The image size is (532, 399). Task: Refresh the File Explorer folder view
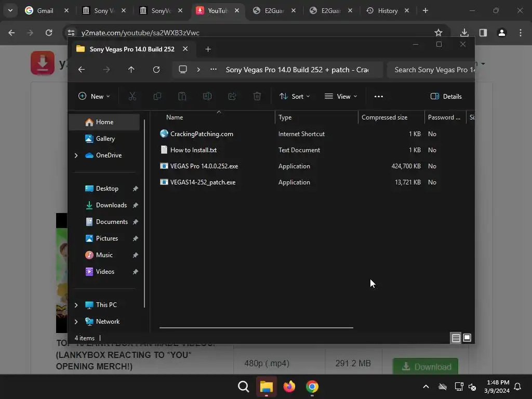tap(156, 70)
